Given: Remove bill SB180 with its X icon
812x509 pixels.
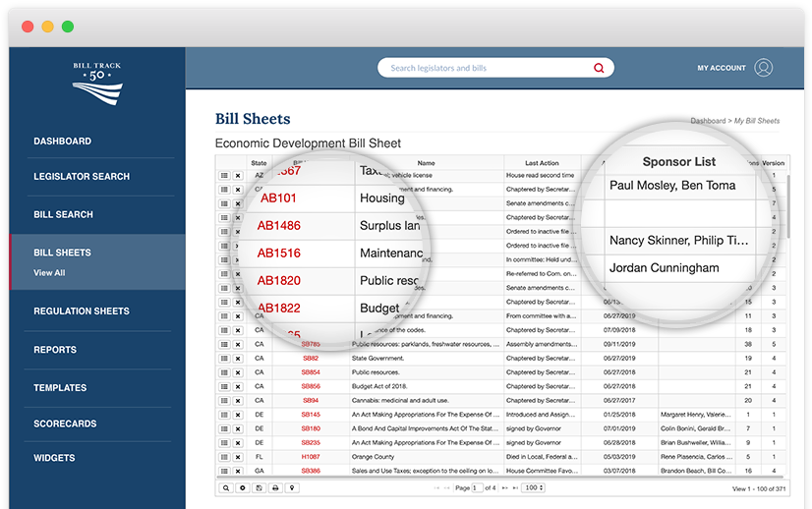Looking at the screenshot, I should click(238, 428).
